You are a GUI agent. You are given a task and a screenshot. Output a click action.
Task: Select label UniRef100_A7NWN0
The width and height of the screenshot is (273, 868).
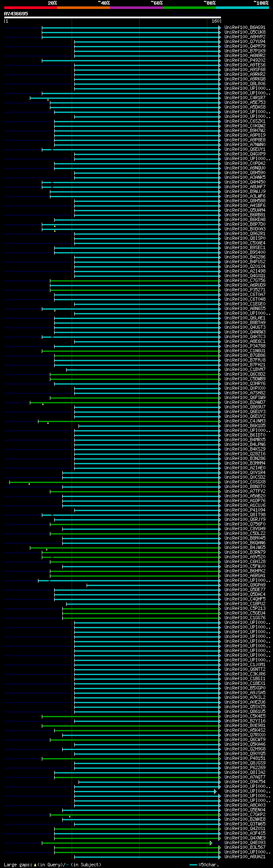click(245, 145)
